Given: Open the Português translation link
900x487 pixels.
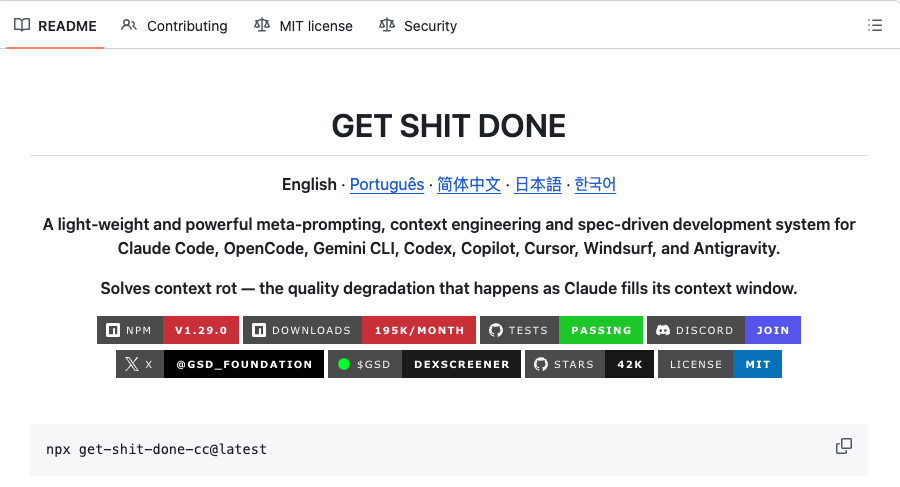Looking at the screenshot, I should (x=387, y=184).
